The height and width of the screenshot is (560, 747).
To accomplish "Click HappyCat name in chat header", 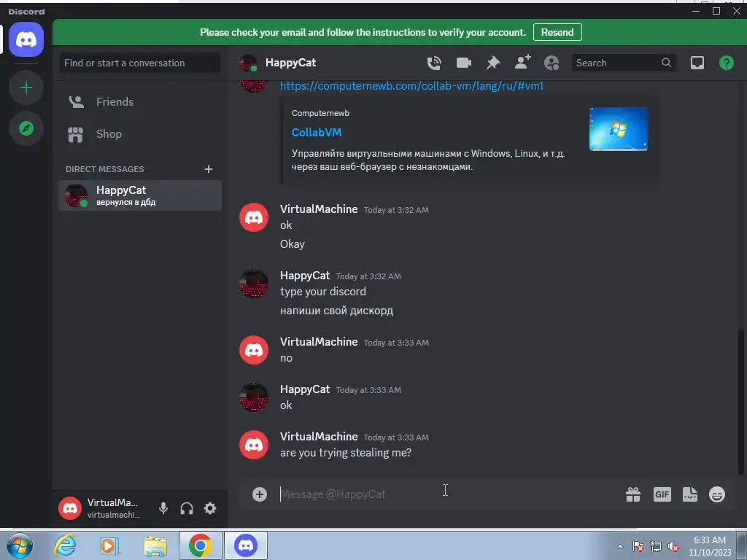I will click(290, 63).
